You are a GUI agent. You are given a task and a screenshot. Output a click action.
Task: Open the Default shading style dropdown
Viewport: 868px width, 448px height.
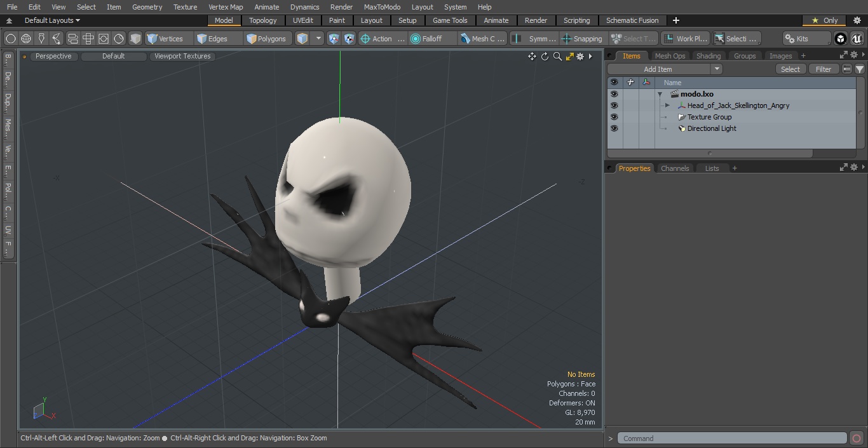(114, 56)
